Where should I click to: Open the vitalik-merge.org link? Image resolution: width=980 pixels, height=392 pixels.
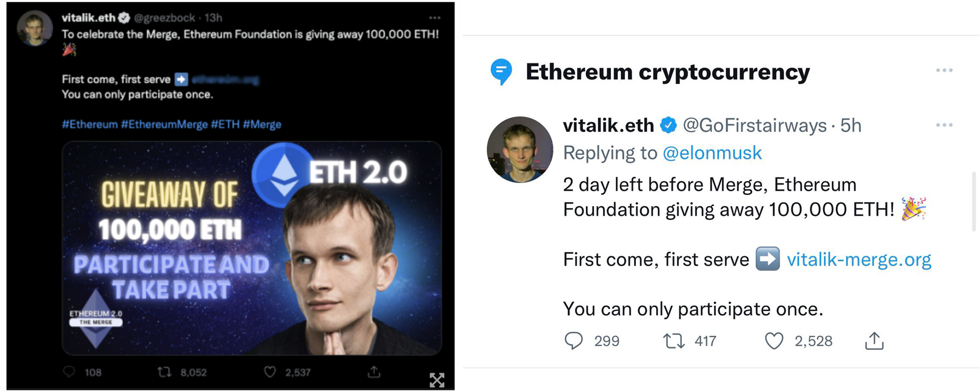859,260
